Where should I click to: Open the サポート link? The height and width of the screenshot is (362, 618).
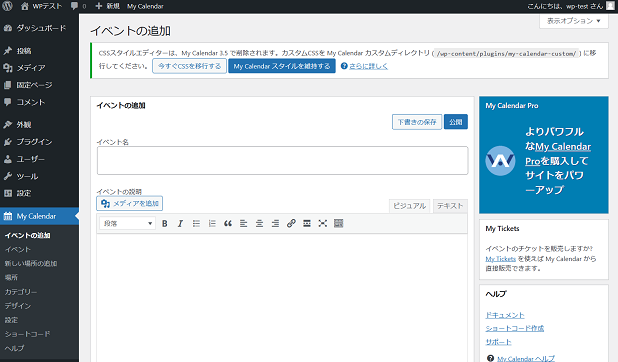(x=499, y=342)
